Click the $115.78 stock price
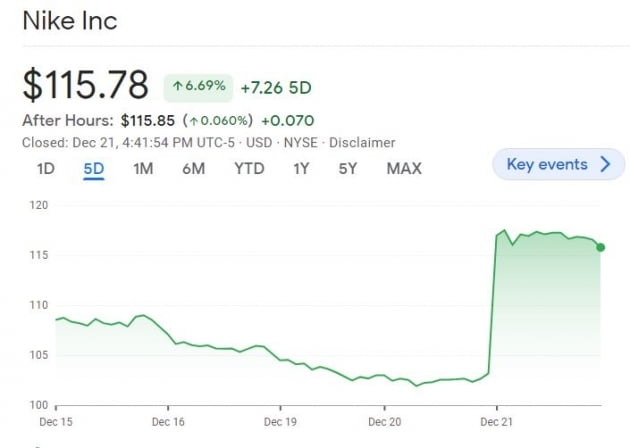 click(85, 85)
